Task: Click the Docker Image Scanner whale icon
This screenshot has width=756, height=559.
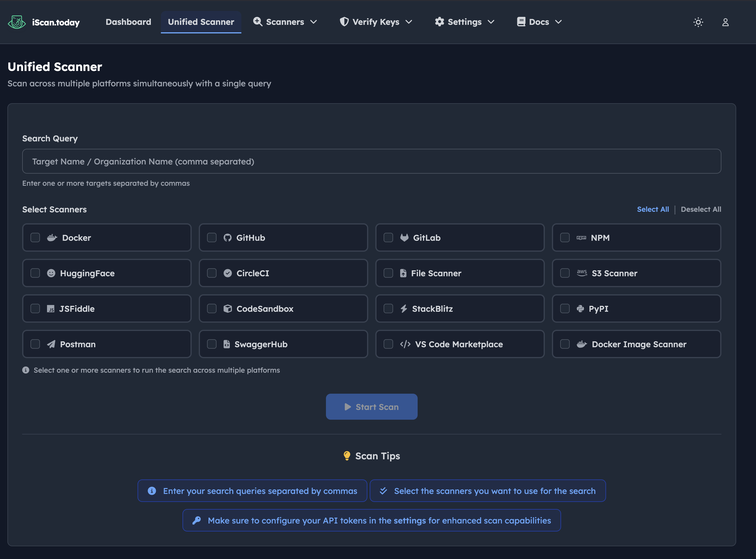Action: 581,344
